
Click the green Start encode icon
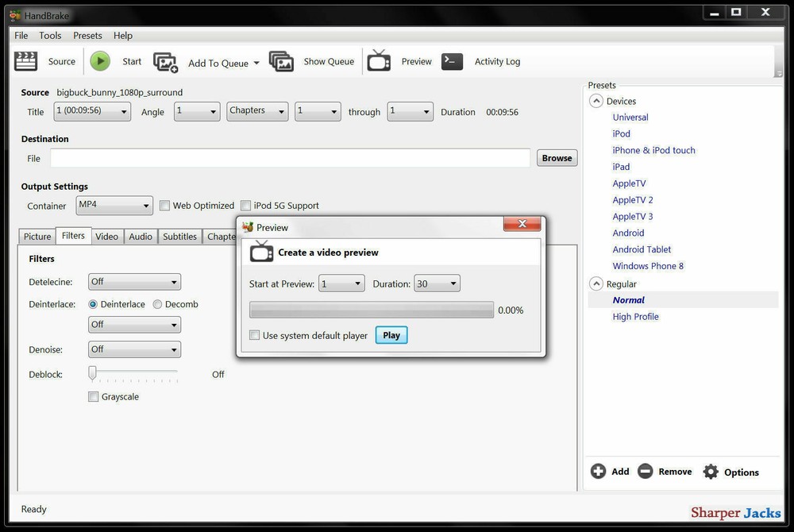(x=100, y=60)
